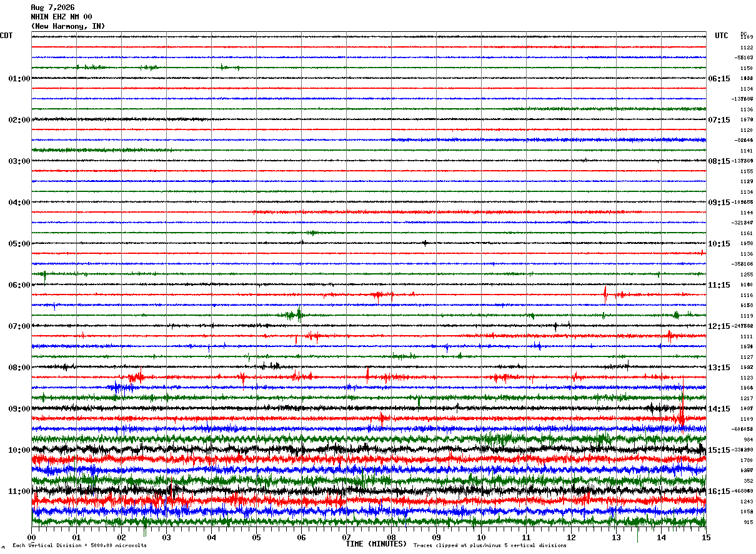Click the DC offset value 1255

[746, 274]
